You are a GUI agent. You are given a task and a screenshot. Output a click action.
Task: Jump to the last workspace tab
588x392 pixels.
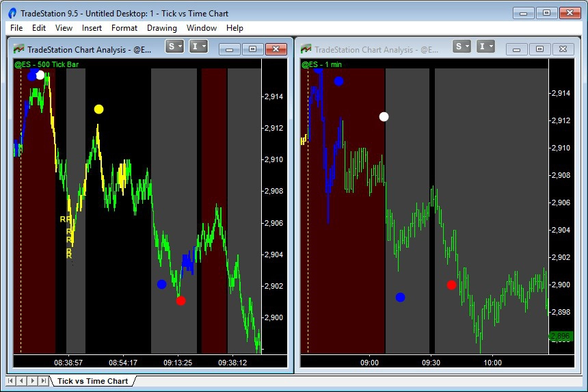click(44, 381)
